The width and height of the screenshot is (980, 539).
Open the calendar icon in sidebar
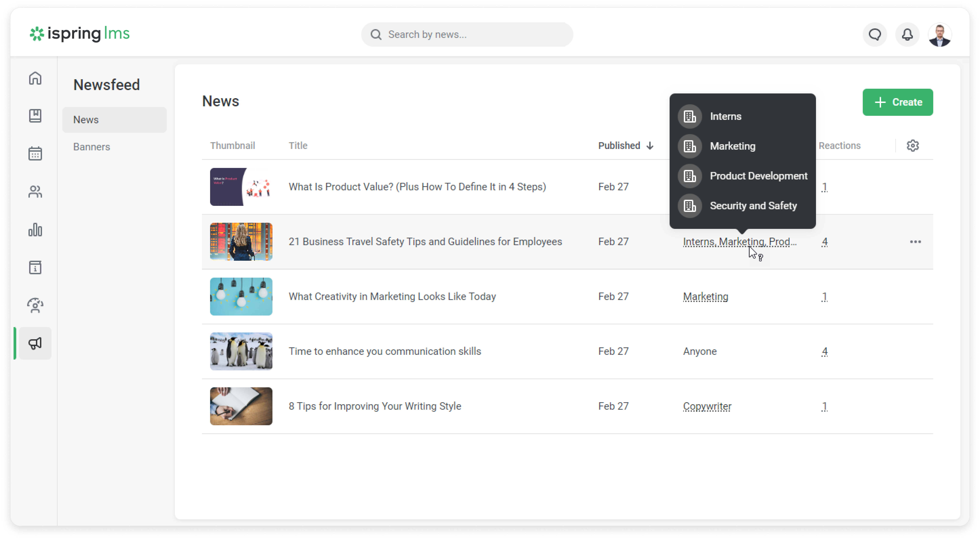[35, 154]
